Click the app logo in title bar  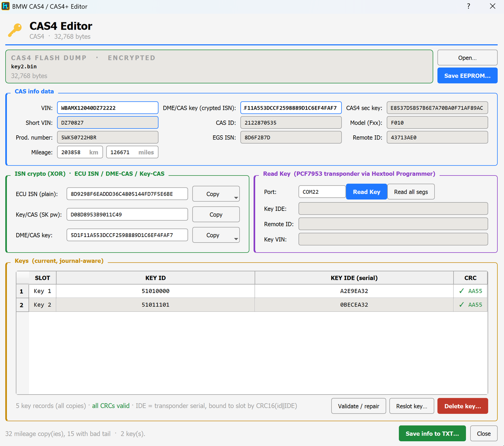click(x=5, y=6)
